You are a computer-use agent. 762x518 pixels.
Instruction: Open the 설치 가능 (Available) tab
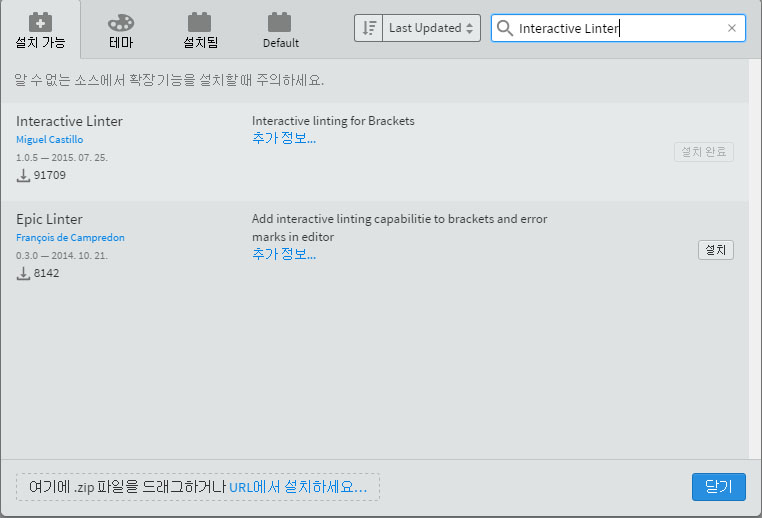[x=40, y=30]
